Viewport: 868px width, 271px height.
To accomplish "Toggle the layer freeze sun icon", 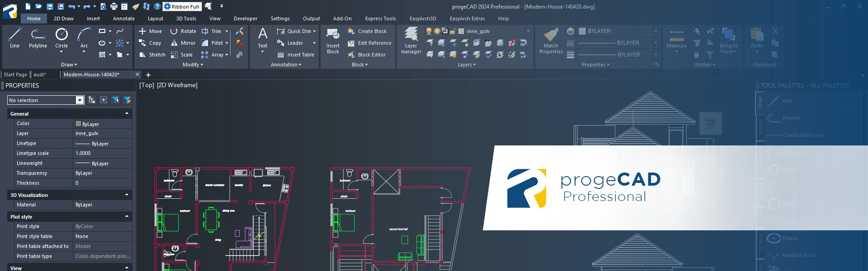I will (437, 31).
